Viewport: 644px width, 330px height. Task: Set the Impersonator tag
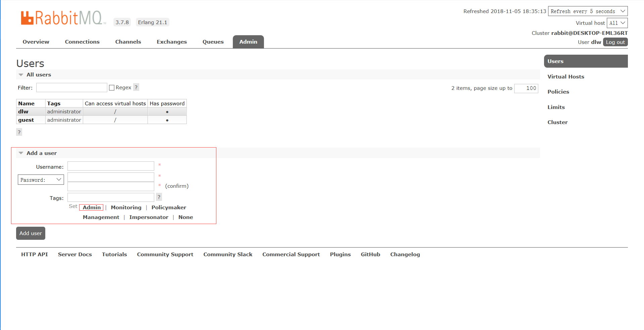coord(149,217)
